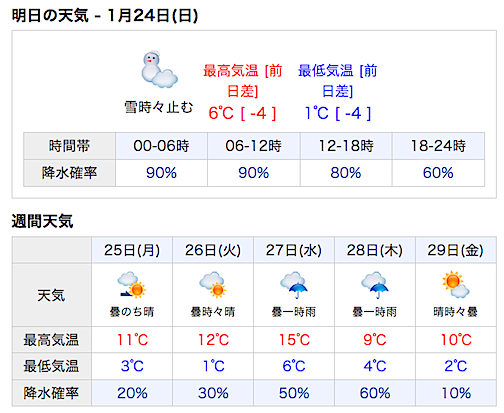Screen dimensions: 504x413
Task: Click the 00-06時 time slot header
Action: [x=161, y=146]
